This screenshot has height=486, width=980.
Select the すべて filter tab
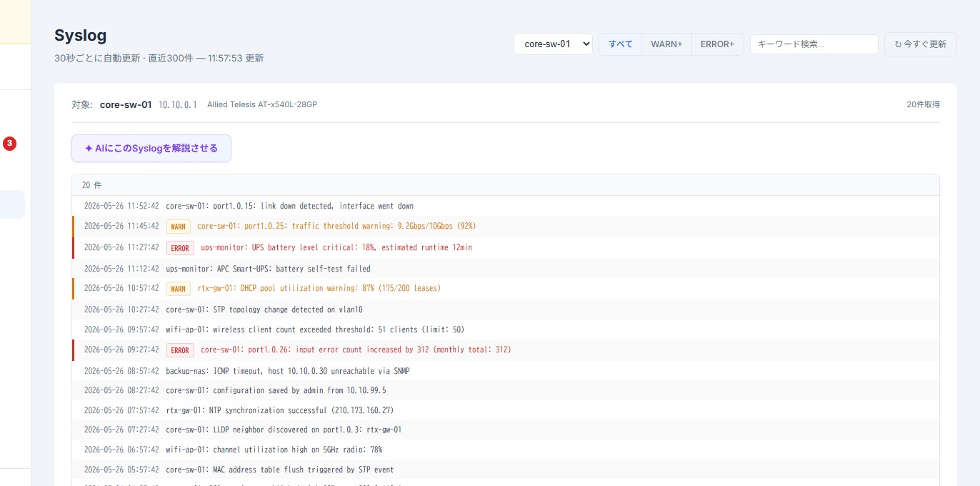(620, 44)
